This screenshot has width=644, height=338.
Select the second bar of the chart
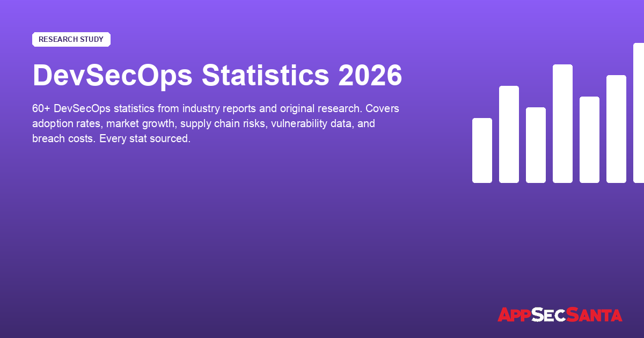pyautogui.click(x=509, y=134)
